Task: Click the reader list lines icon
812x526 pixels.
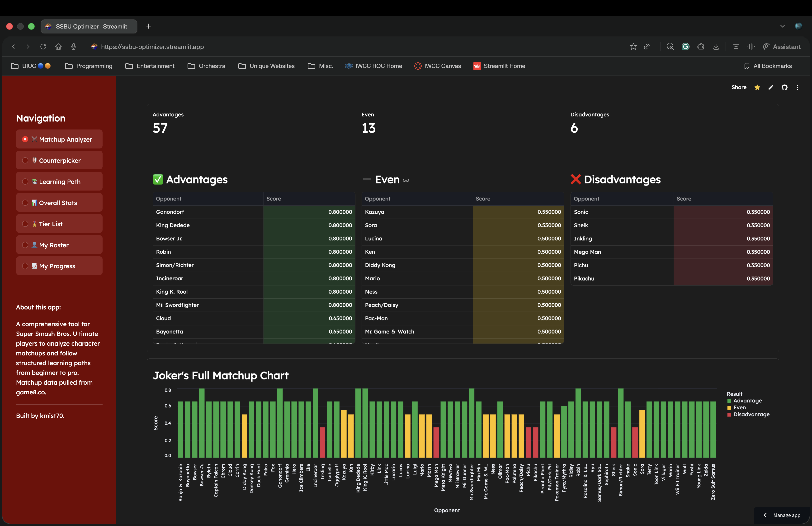Action: (x=736, y=47)
